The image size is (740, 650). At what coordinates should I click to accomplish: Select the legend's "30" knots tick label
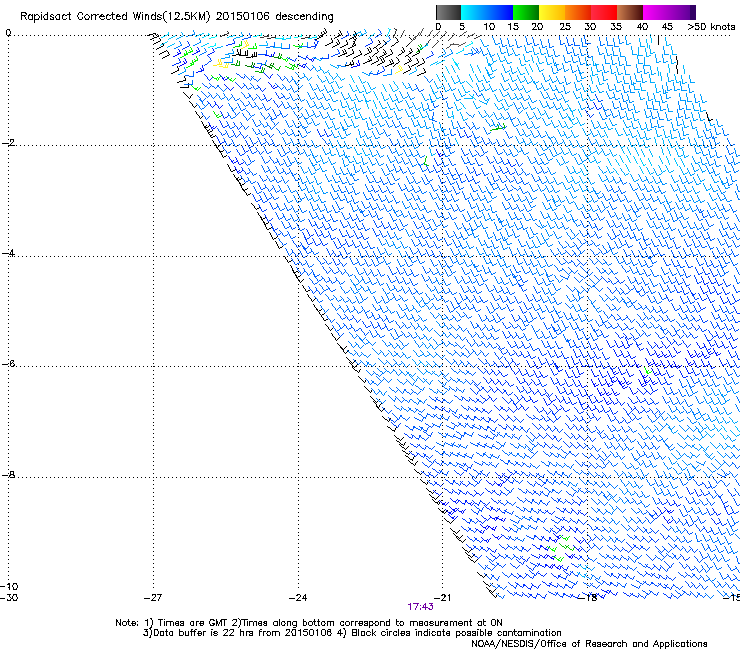click(x=590, y=27)
